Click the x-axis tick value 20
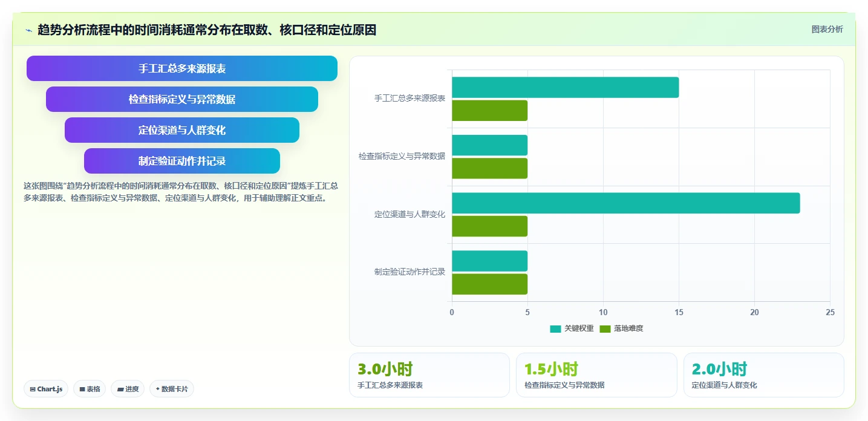The width and height of the screenshot is (868, 421). [x=754, y=312]
